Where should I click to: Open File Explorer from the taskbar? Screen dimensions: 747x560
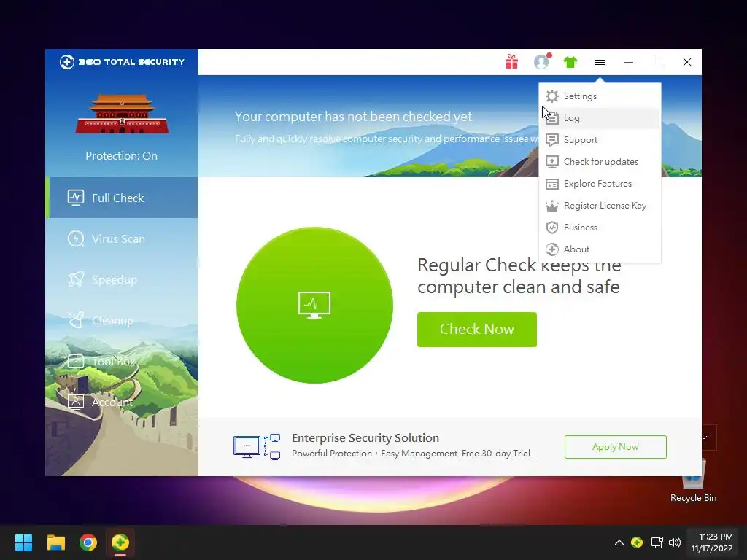coord(55,542)
